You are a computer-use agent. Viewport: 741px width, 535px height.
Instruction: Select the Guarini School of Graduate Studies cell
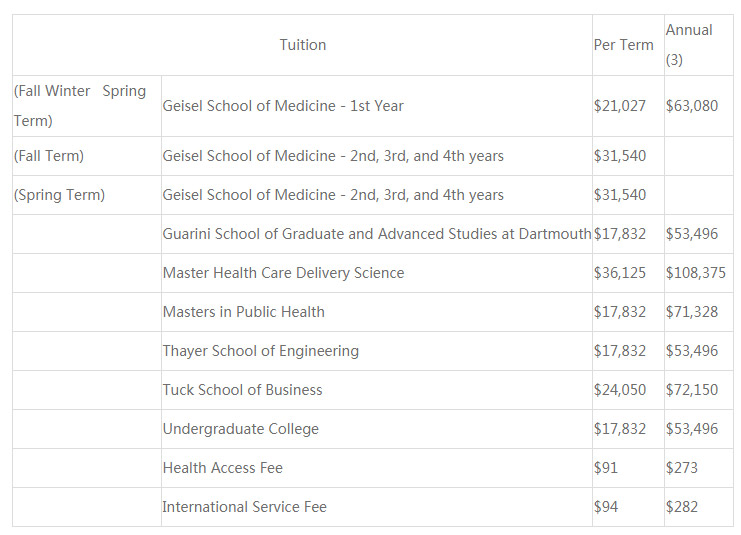(376, 234)
